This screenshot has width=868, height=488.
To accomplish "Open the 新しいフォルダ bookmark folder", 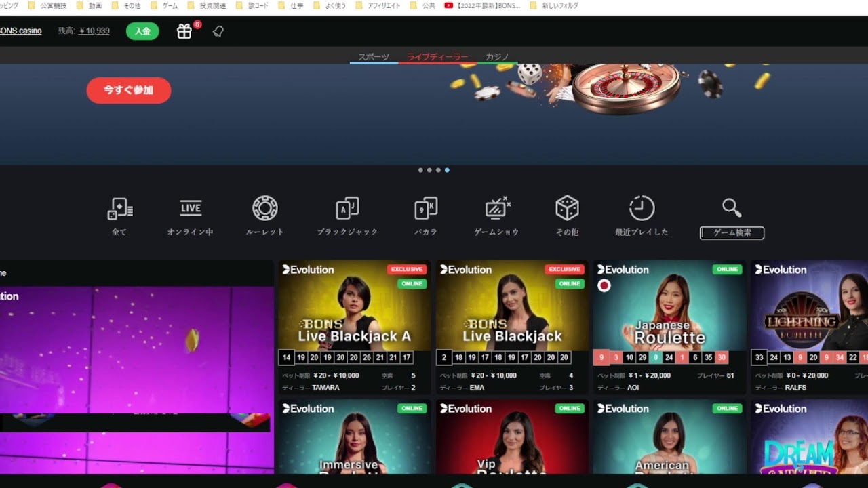I will [553, 5].
